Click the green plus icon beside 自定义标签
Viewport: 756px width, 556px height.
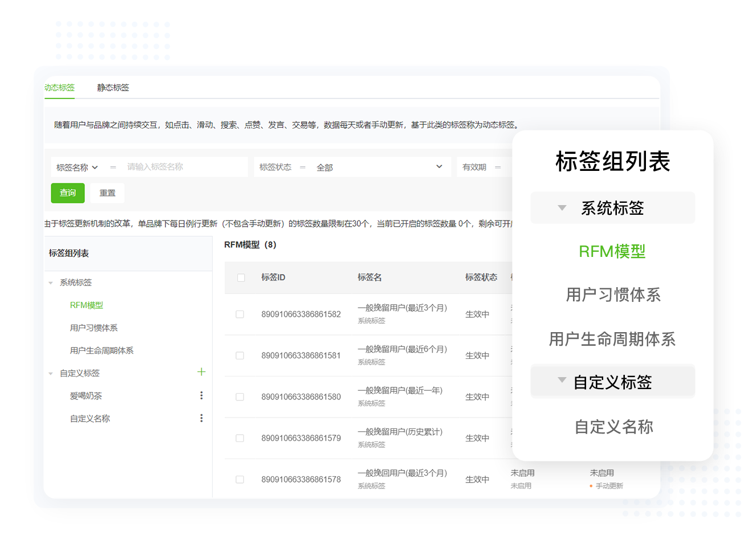pyautogui.click(x=201, y=372)
